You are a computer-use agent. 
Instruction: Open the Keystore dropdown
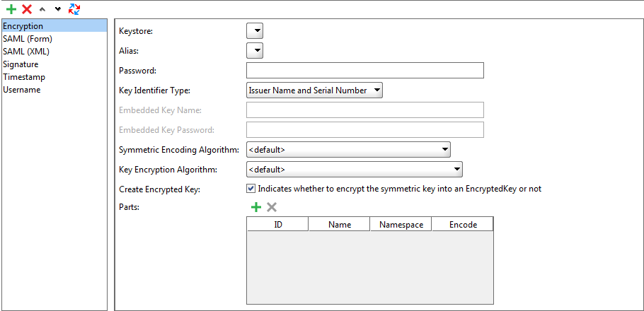(x=255, y=31)
